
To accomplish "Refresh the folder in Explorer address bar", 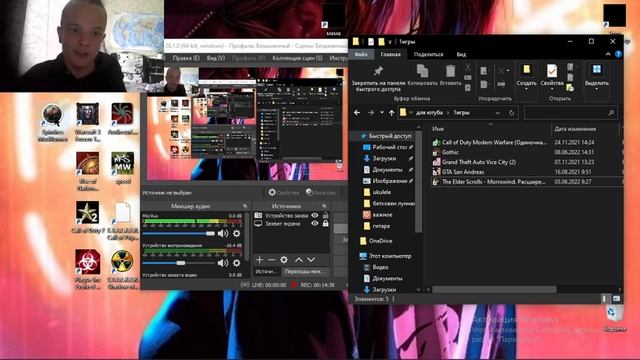I will click(x=511, y=113).
